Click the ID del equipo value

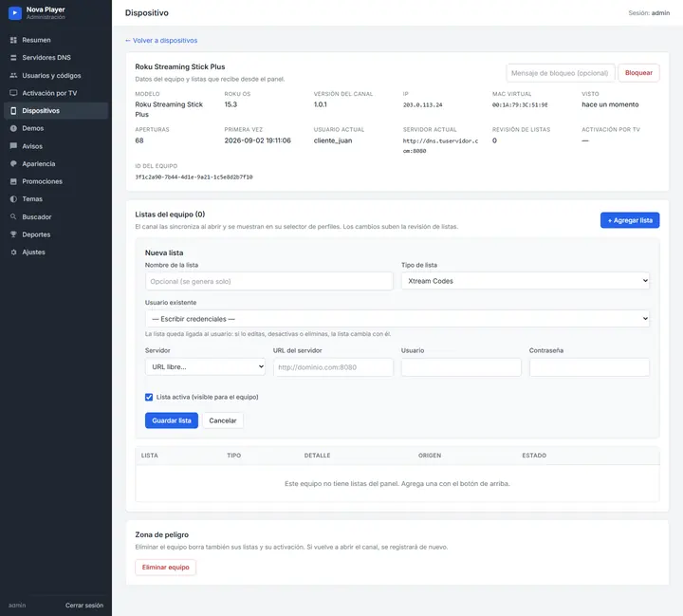(194, 177)
